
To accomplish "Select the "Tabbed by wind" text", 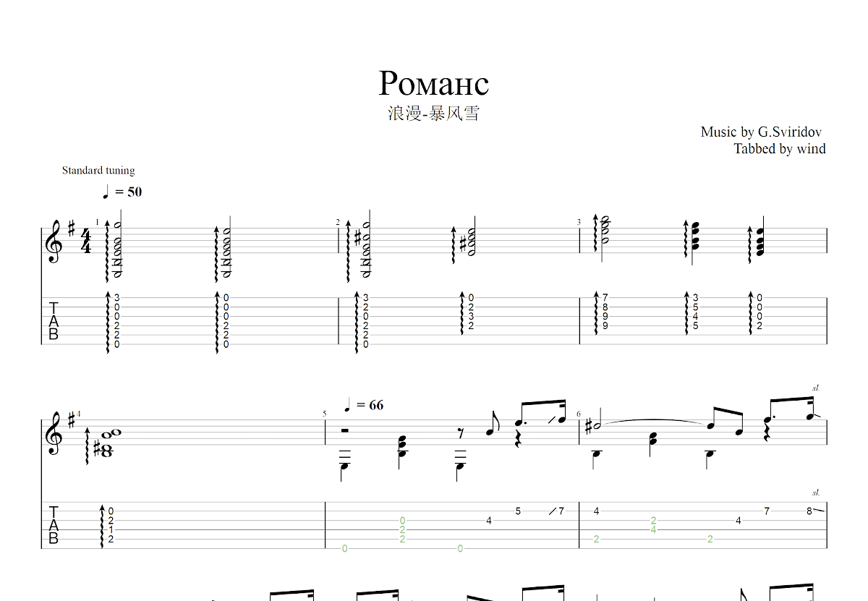I will click(x=779, y=149).
